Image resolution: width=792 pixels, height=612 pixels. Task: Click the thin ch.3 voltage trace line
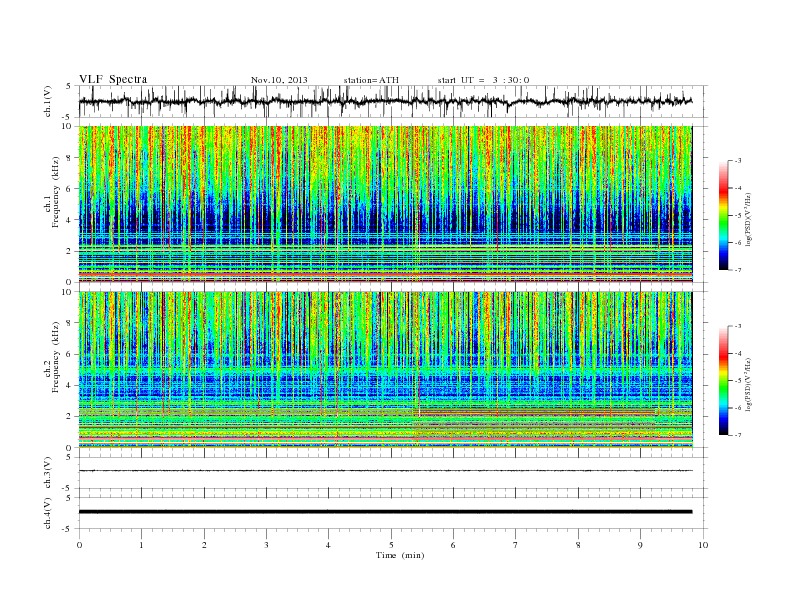coord(385,470)
